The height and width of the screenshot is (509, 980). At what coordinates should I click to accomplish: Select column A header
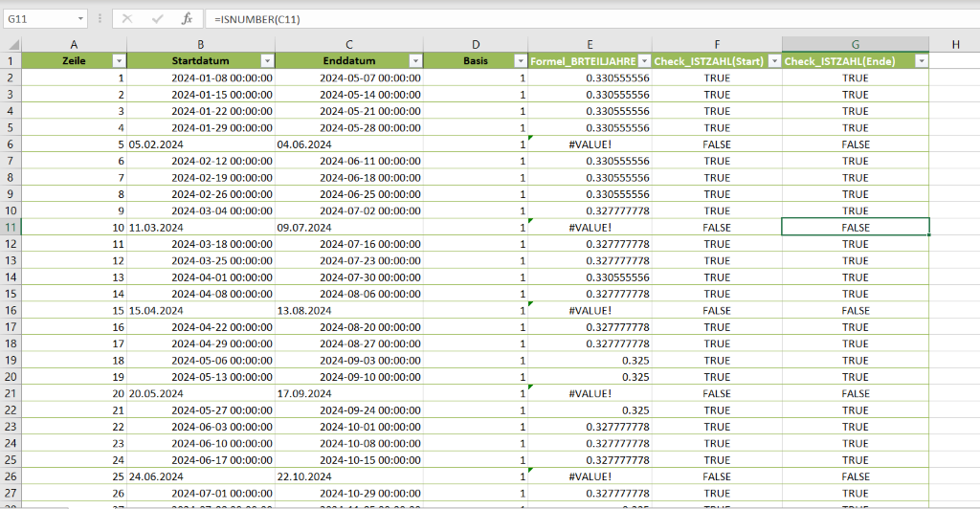tap(74, 44)
